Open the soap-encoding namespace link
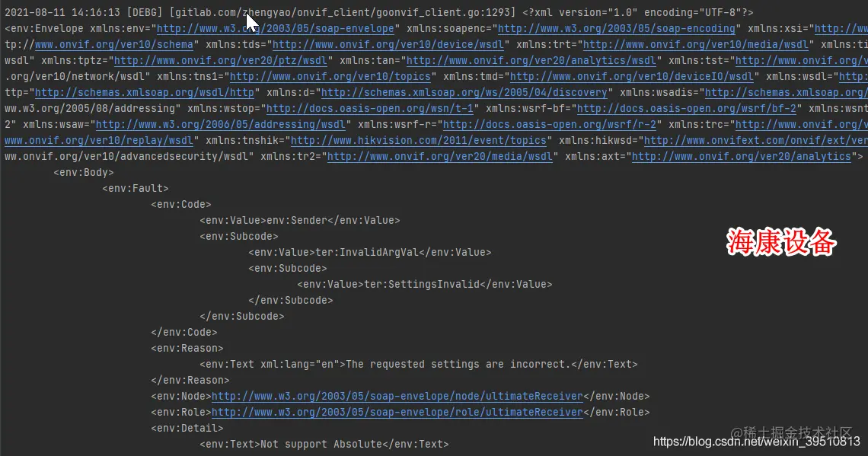 [x=616, y=29]
